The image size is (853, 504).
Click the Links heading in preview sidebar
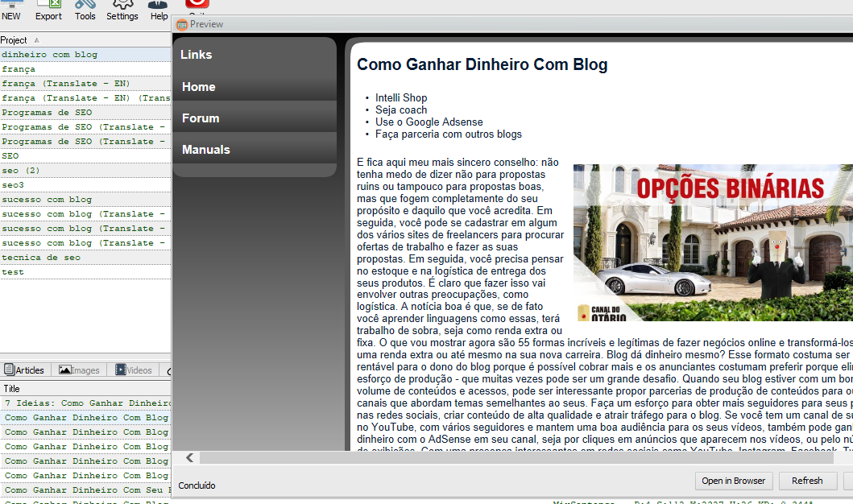point(197,55)
